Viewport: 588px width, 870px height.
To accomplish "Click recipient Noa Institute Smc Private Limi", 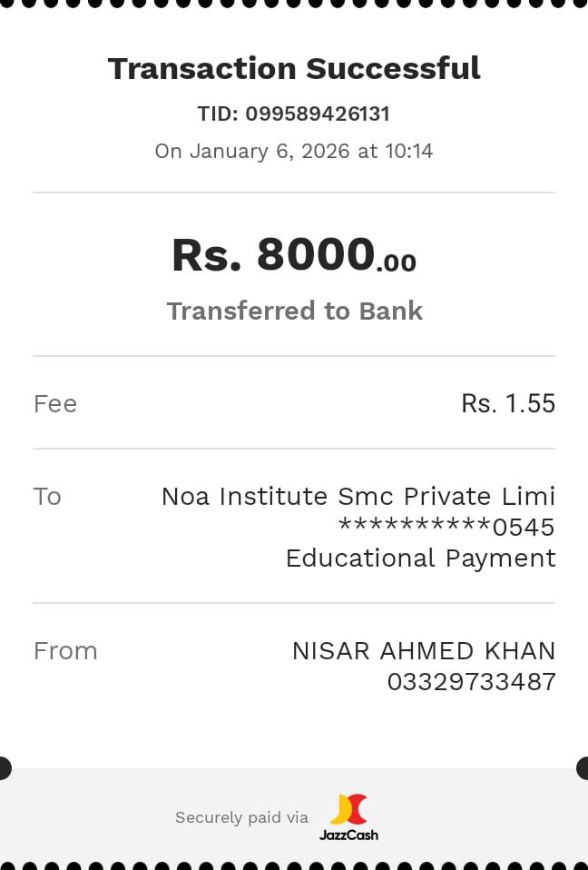I will (x=358, y=497).
